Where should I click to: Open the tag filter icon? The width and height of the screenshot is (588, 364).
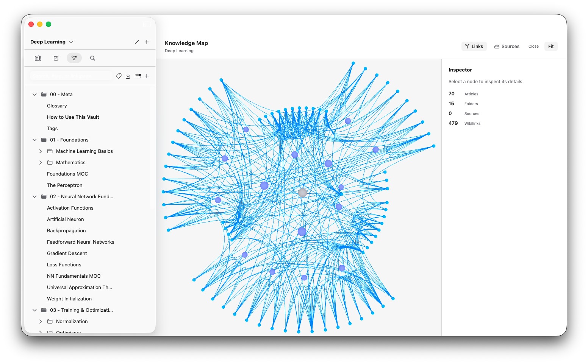(119, 76)
